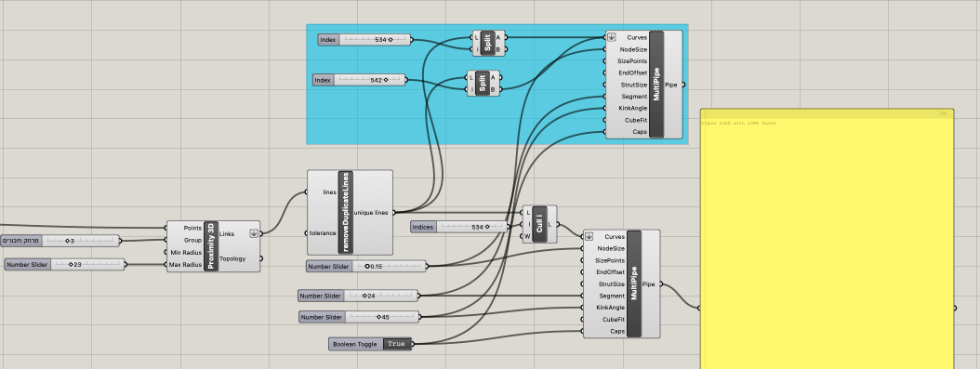
Task: Click the Pipe output grip of lower MultiPipe
Action: (661, 284)
